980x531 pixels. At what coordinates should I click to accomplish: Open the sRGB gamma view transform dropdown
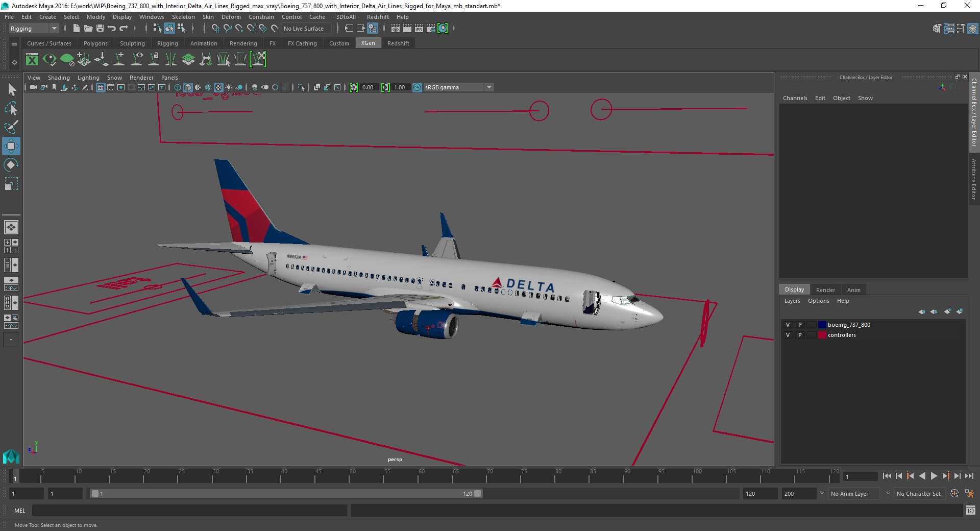click(458, 87)
